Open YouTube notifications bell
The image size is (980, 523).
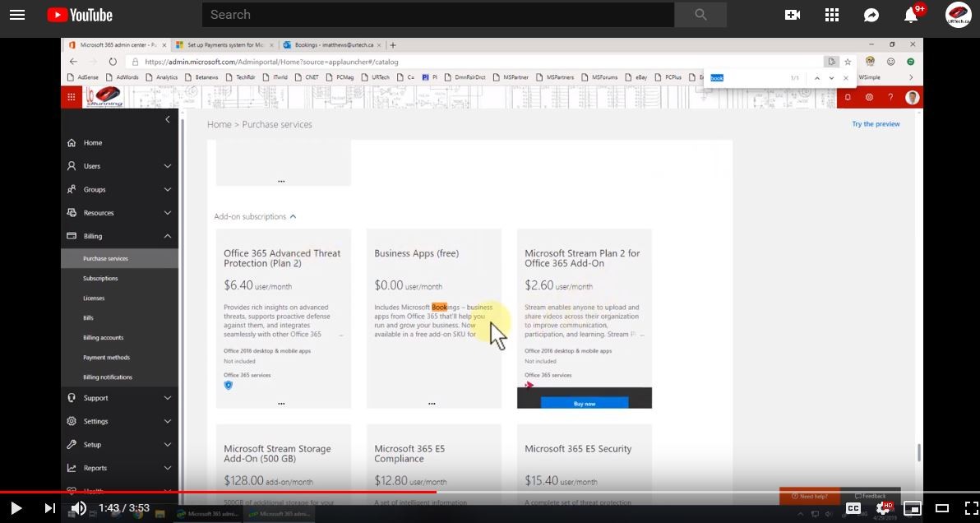tap(911, 15)
